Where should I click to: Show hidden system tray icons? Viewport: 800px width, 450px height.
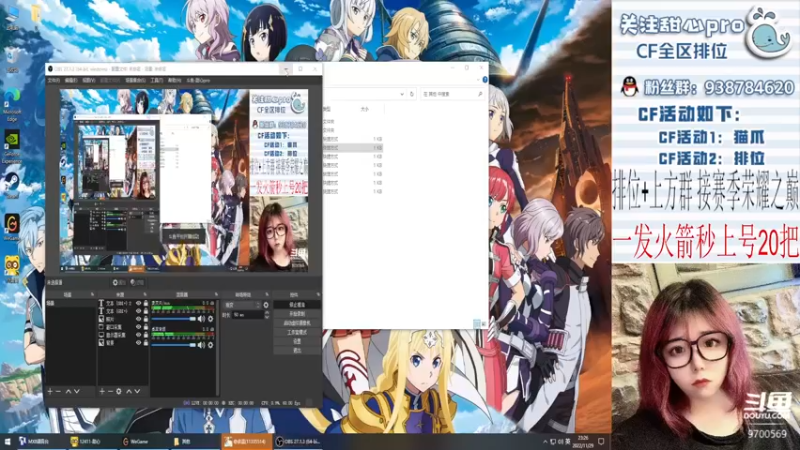[545, 441]
